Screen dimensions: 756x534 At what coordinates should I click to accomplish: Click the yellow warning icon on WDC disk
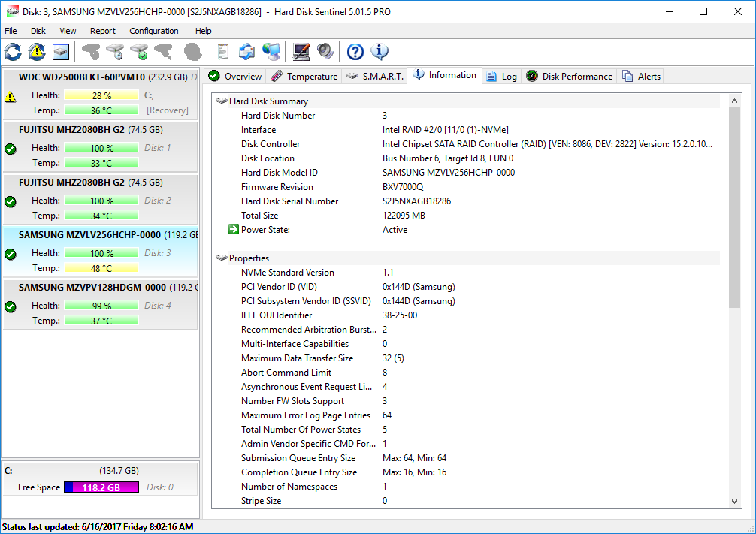coord(11,96)
